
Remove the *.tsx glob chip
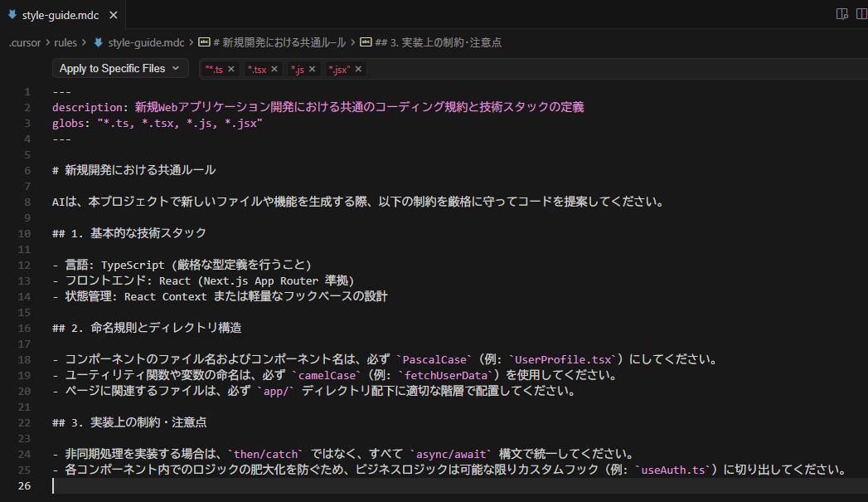point(274,69)
